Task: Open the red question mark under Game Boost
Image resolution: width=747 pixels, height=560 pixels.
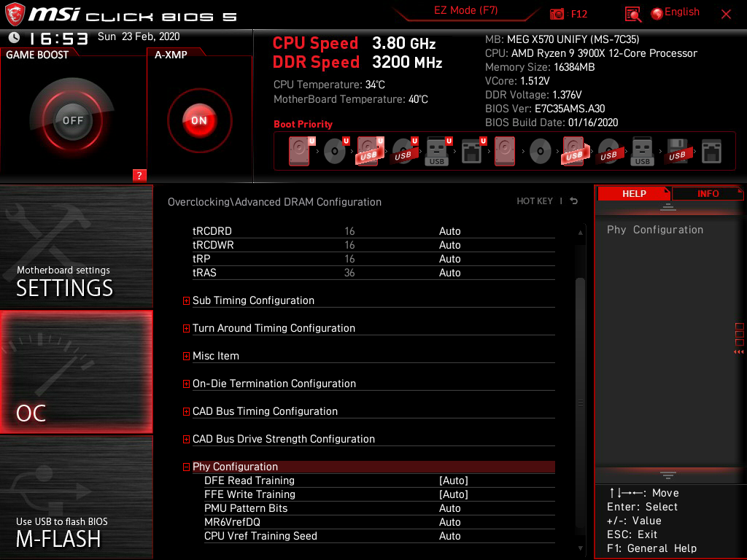Action: (139, 175)
